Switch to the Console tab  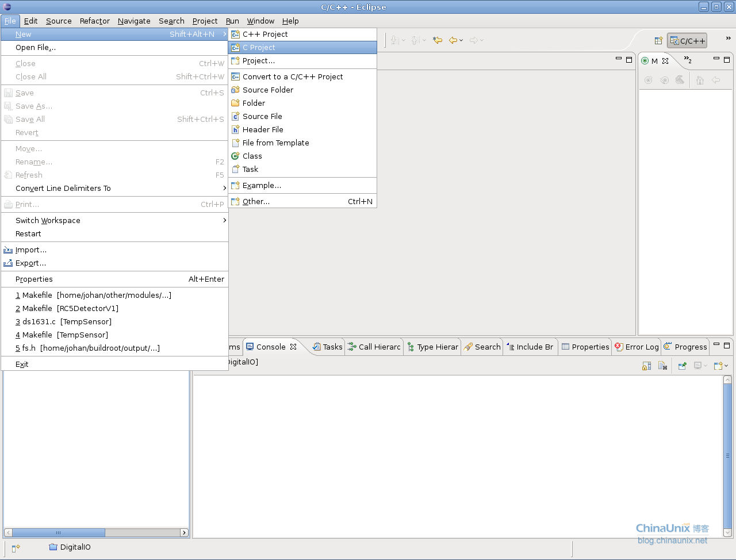tap(271, 347)
